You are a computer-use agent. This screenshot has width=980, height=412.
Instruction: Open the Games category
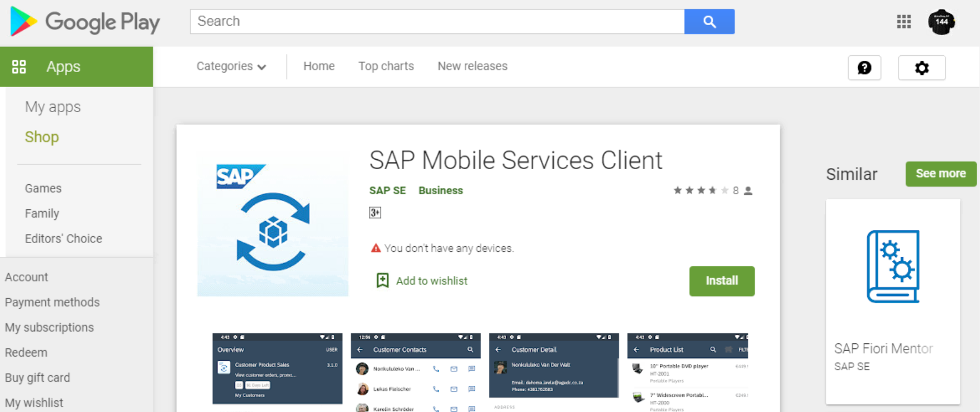click(43, 188)
